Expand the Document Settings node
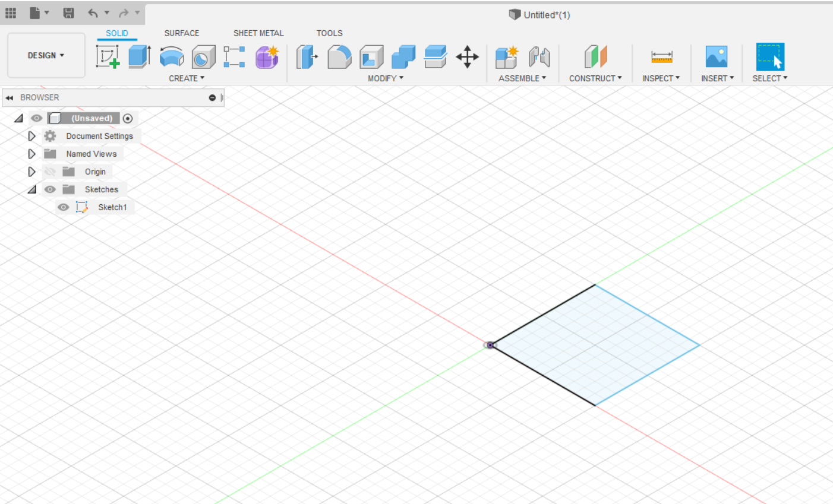This screenshot has height=504, width=833. click(x=32, y=136)
